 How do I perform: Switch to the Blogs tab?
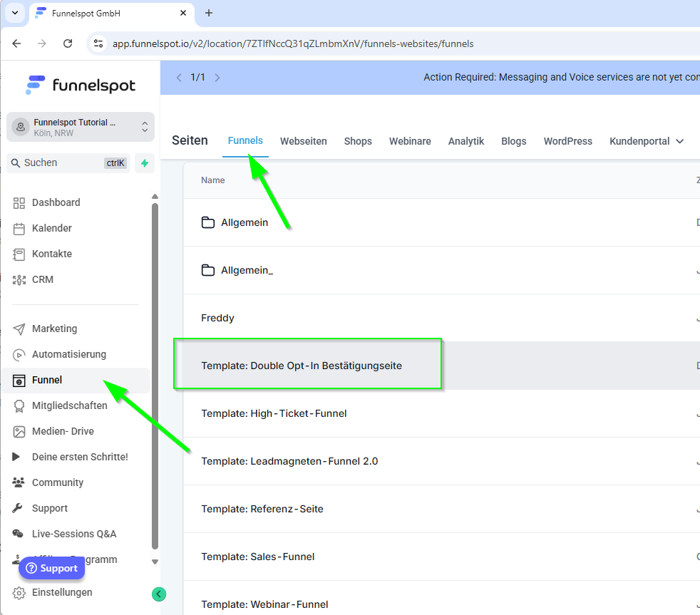[x=514, y=142]
